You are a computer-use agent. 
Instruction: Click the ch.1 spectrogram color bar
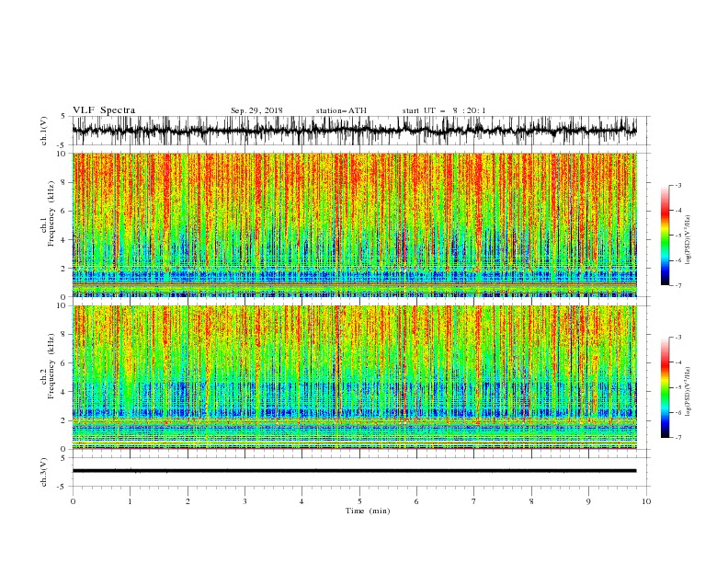tap(665, 235)
